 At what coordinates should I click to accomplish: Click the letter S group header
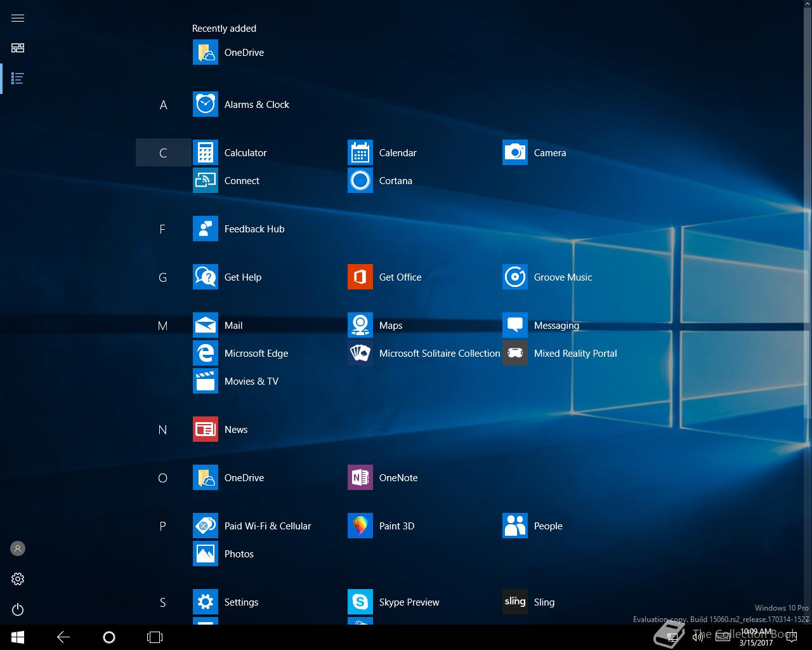click(163, 602)
